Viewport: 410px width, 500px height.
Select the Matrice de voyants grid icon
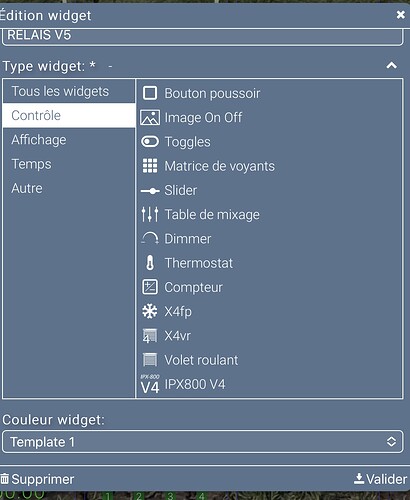150,166
